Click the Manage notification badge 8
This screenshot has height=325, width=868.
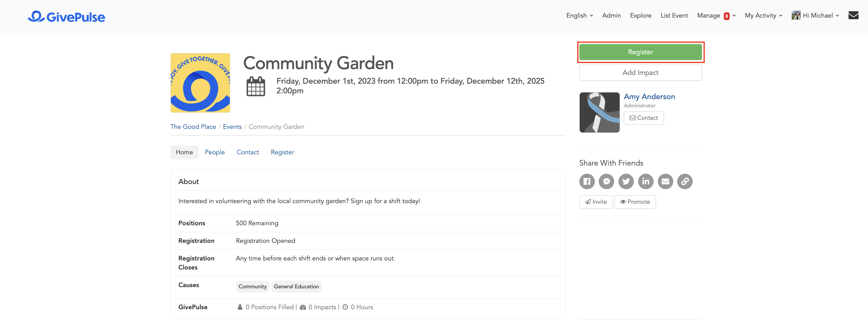click(x=727, y=16)
